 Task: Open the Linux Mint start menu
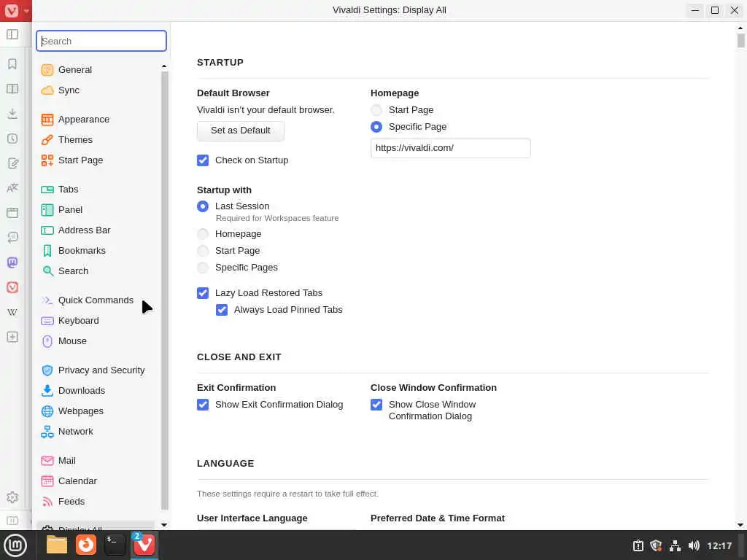15,545
